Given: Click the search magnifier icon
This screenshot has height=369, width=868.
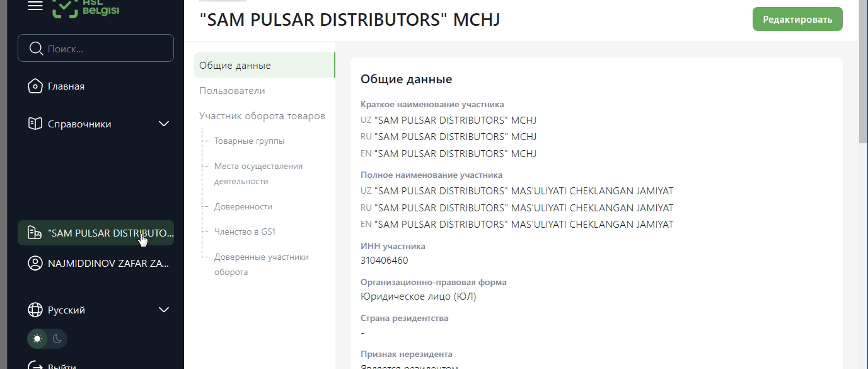Looking at the screenshot, I should (x=36, y=49).
